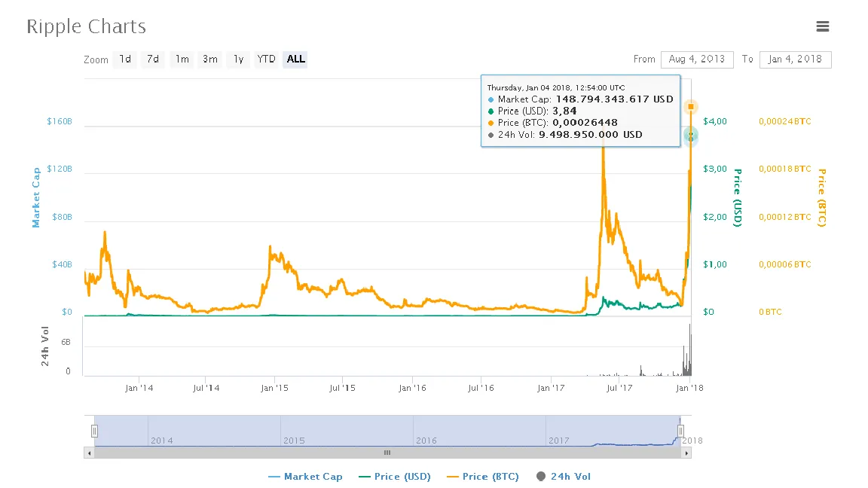Click the Price (USD) vertical axis title
This screenshot has width=868, height=488.
(738, 197)
